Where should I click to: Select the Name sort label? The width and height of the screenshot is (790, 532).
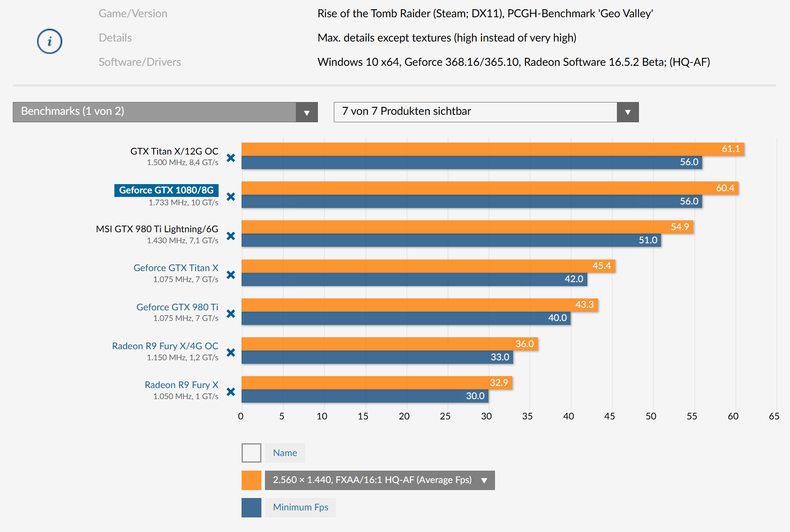point(285,453)
